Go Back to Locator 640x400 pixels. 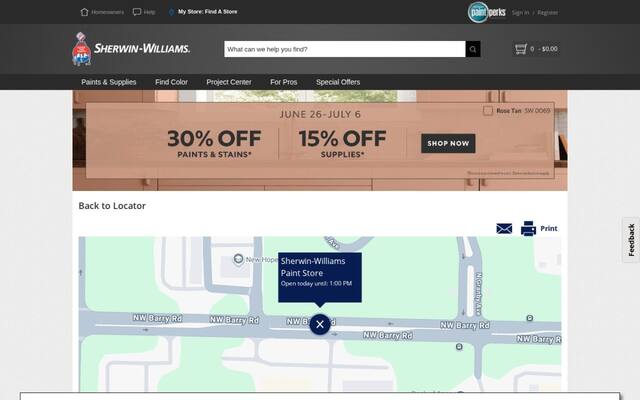pos(112,206)
